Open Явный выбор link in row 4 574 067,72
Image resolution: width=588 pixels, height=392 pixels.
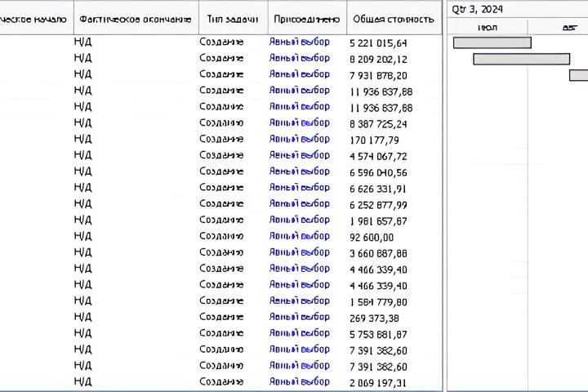[x=299, y=155]
